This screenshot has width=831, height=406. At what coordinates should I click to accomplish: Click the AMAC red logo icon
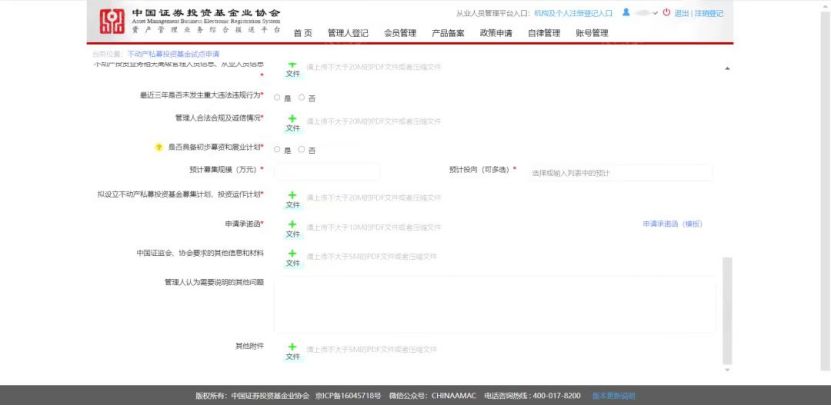coord(112,22)
